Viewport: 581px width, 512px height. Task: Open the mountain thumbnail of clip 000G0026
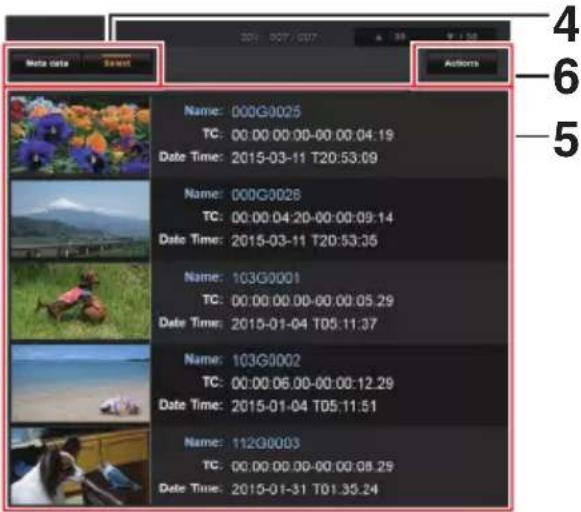[x=80, y=220]
